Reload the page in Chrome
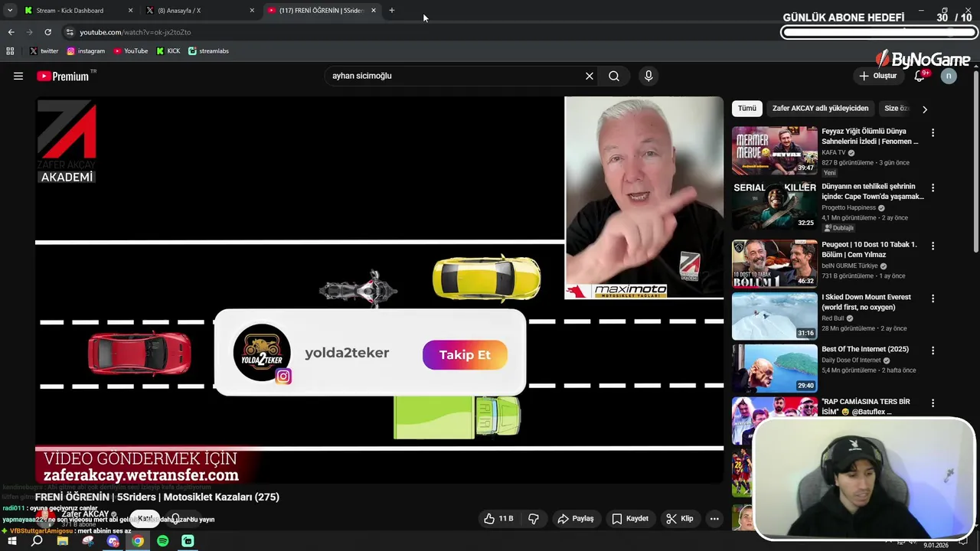Image resolution: width=980 pixels, height=551 pixels. 47,32
